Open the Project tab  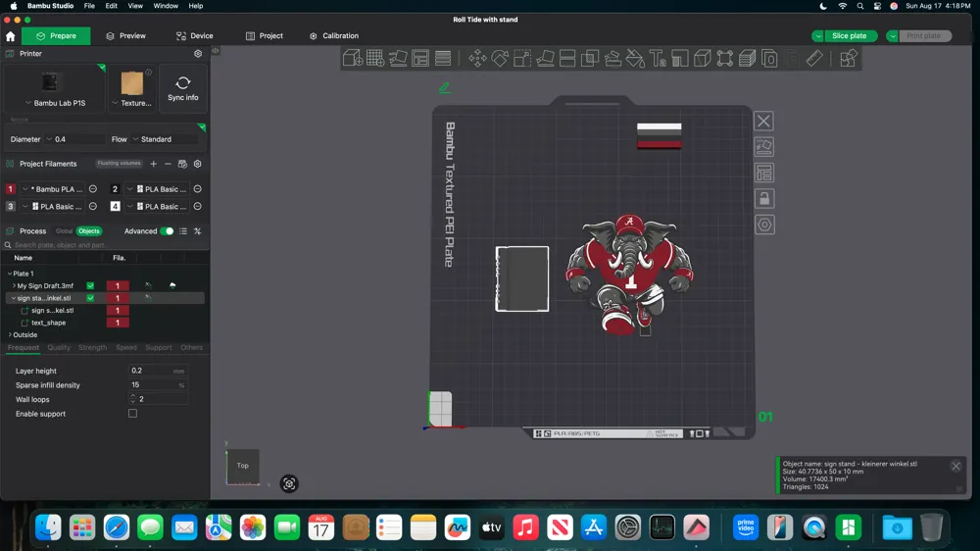point(265,36)
